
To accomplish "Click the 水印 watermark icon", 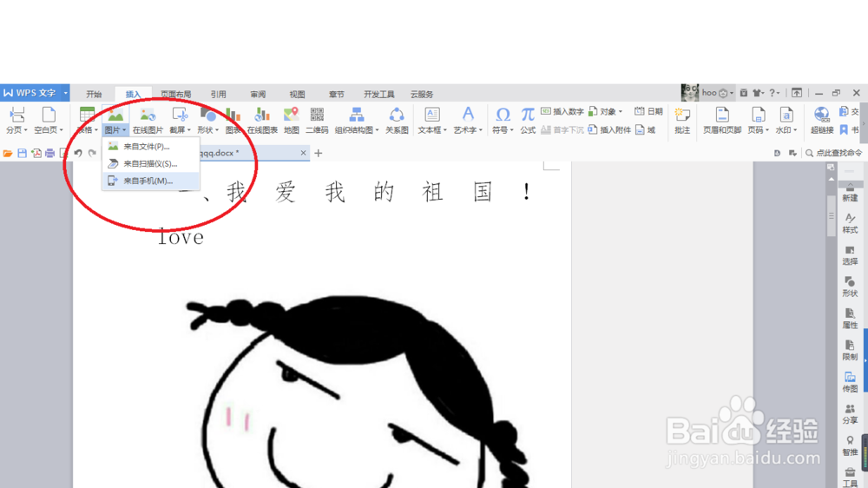I will (786, 115).
